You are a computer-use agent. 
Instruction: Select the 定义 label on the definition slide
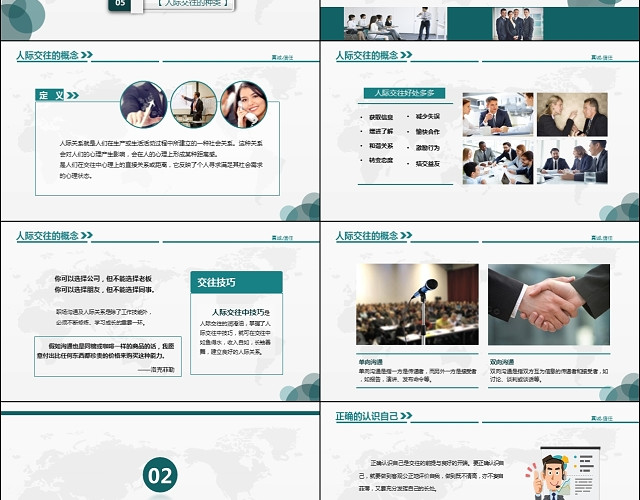tap(51, 95)
